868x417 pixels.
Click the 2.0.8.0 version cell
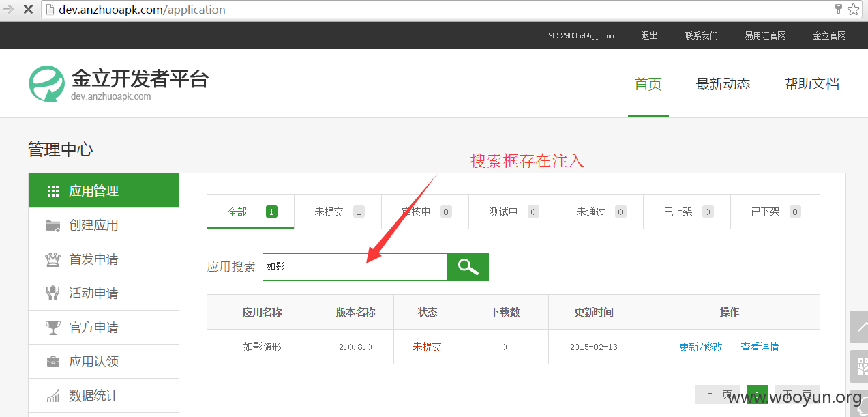(x=355, y=347)
